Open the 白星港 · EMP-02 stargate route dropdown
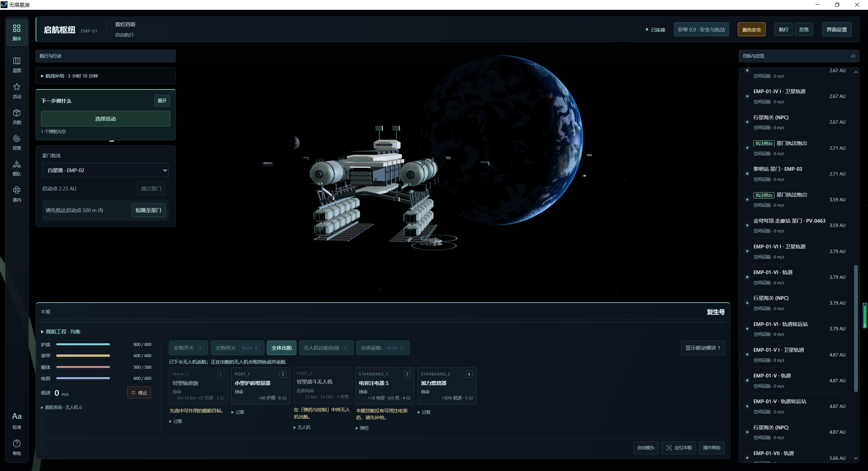The width and height of the screenshot is (868, 471). [x=105, y=170]
